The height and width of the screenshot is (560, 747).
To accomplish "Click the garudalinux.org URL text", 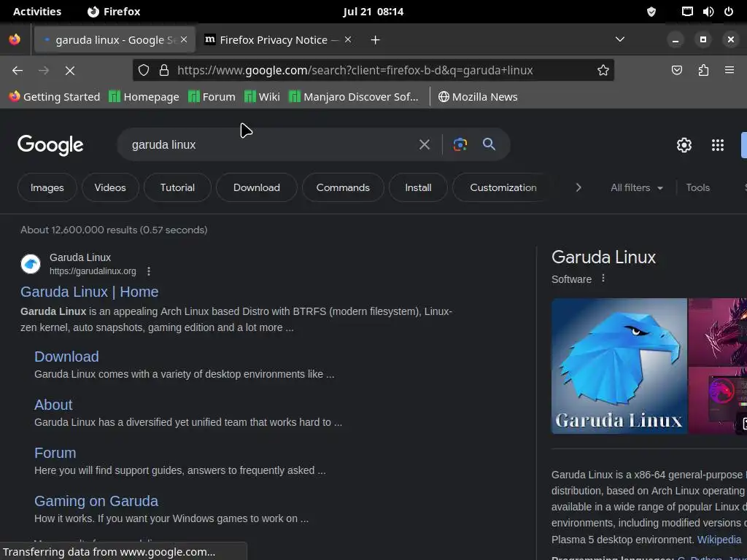I will pos(93,271).
